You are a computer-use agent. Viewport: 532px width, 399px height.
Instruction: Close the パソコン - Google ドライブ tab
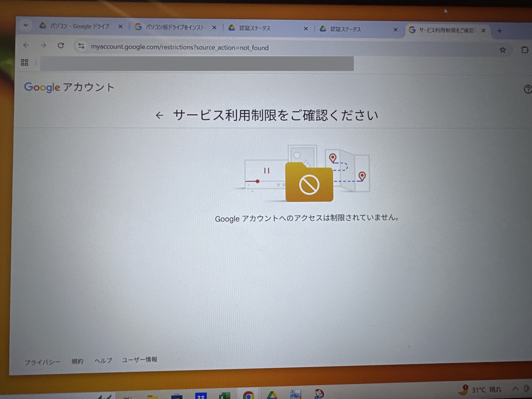point(120,27)
